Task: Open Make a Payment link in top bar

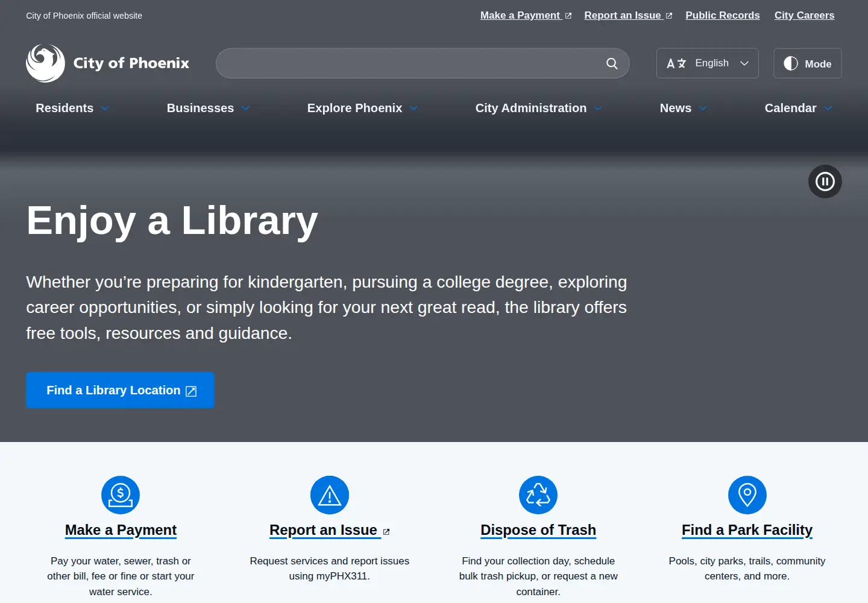Action: click(x=526, y=15)
